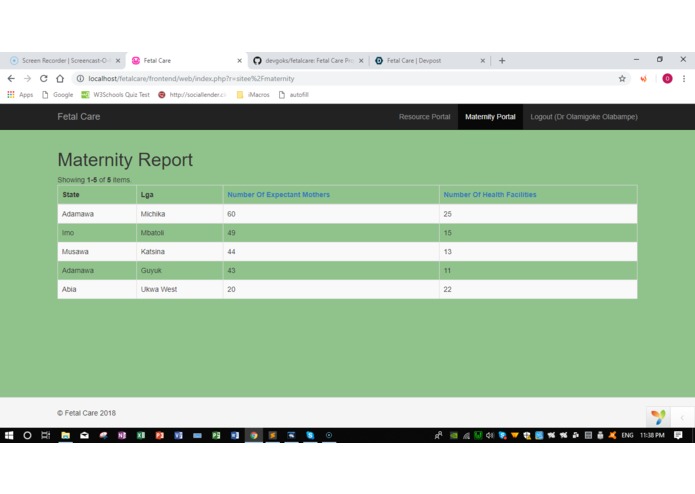Open Excel from the taskbar
This screenshot has height=494, width=695.
tap(141, 435)
